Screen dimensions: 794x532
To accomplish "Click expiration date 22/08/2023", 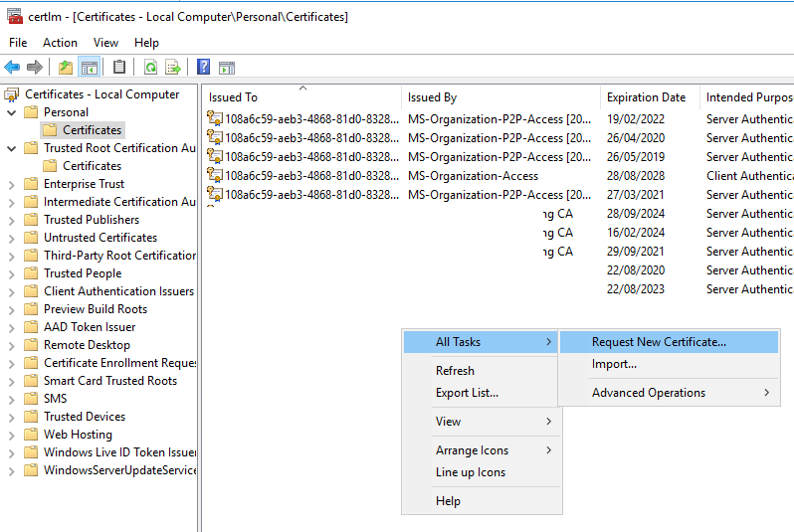I will point(636,289).
